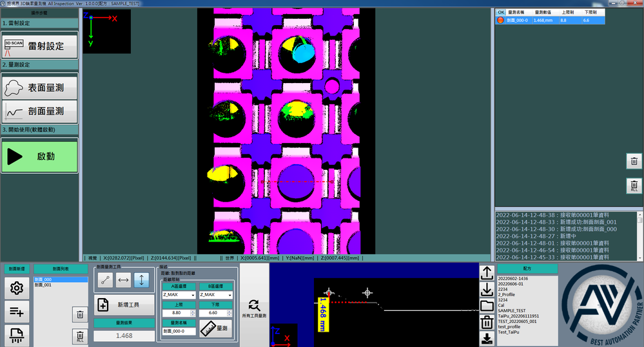This screenshot has width=644, height=347.
Task: Select 剖面_001 in the profile list
Action: click(x=44, y=285)
